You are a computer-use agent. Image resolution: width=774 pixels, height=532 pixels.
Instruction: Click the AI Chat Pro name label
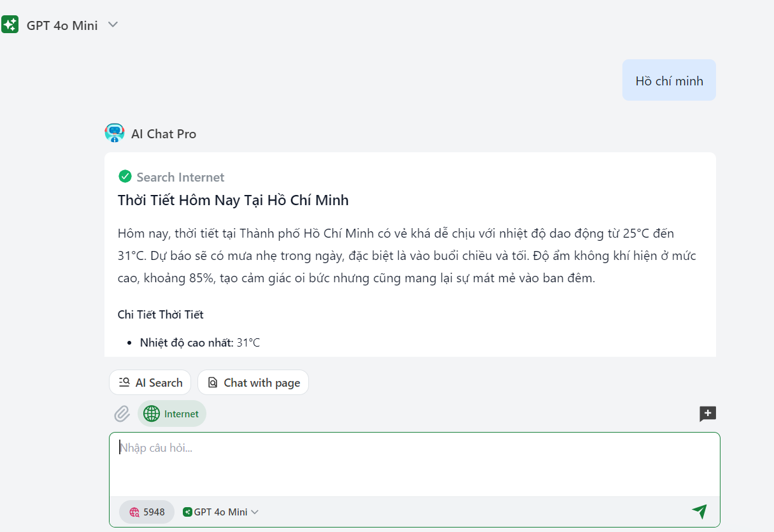164,134
